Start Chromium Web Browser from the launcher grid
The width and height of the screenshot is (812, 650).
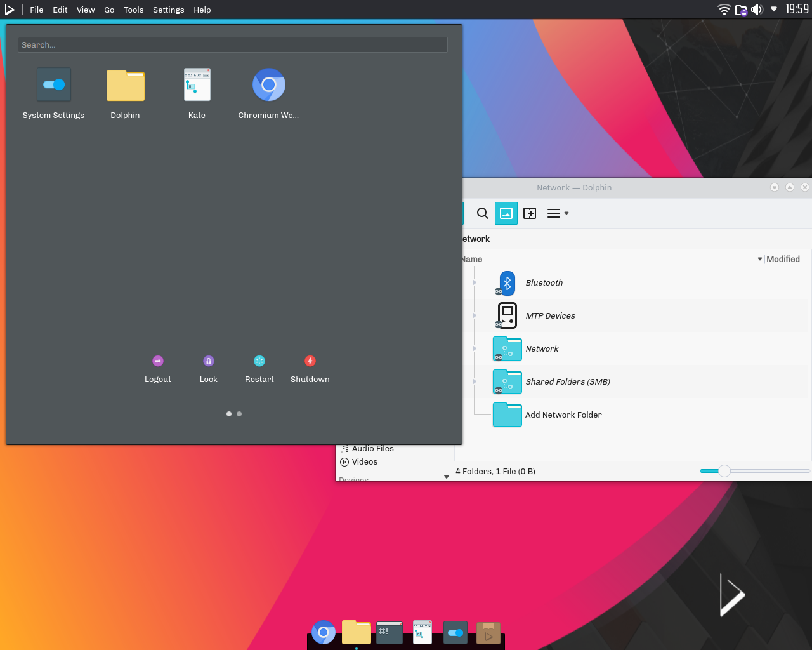click(268, 93)
